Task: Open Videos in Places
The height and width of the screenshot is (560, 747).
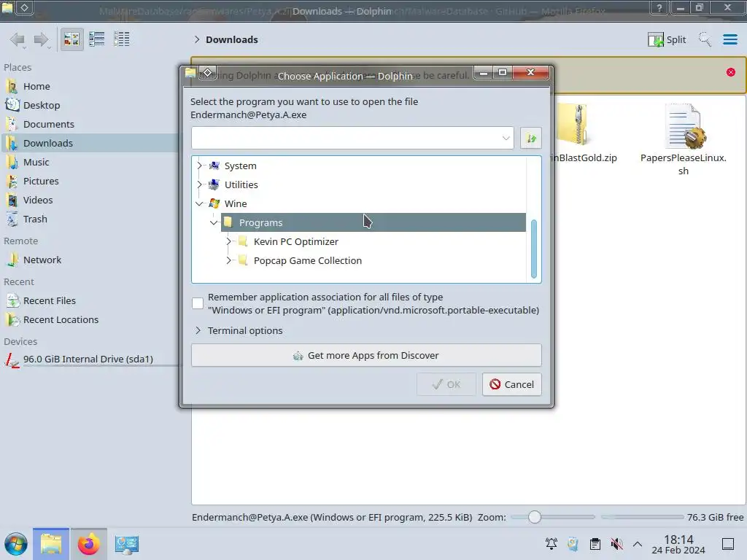Action: point(38,201)
